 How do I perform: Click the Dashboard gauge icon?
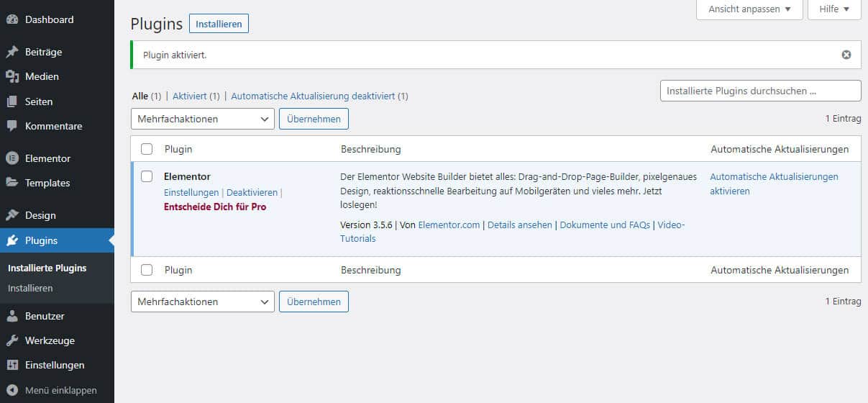[12, 20]
